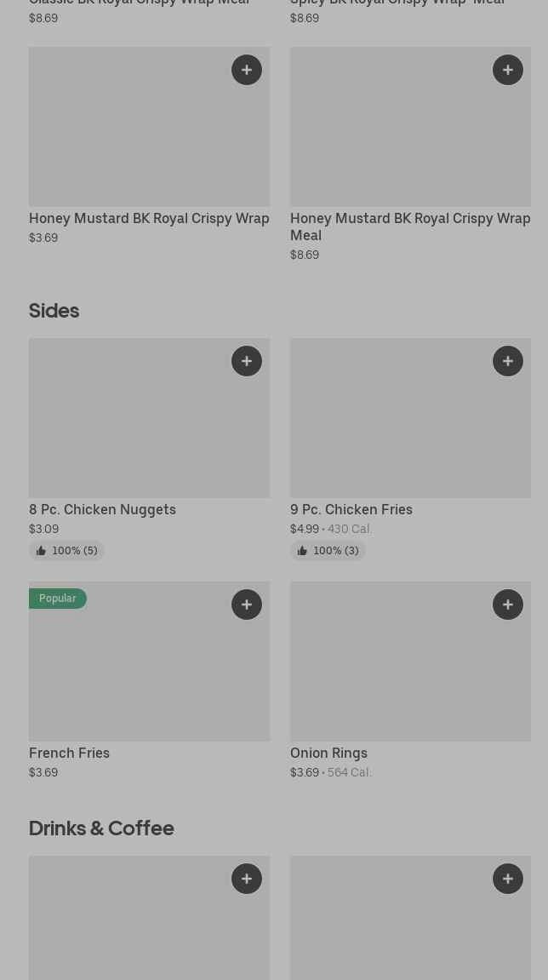
Task: Select French Fries item title
Action: tap(70, 754)
